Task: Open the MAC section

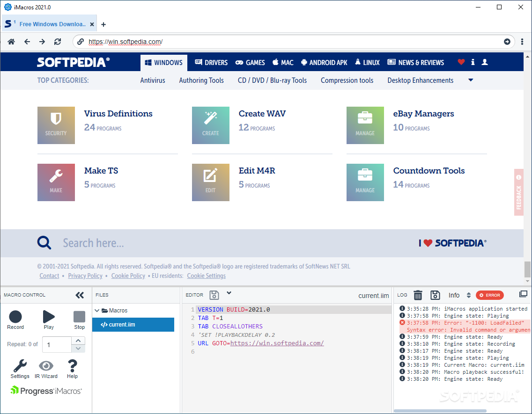Action: click(283, 63)
